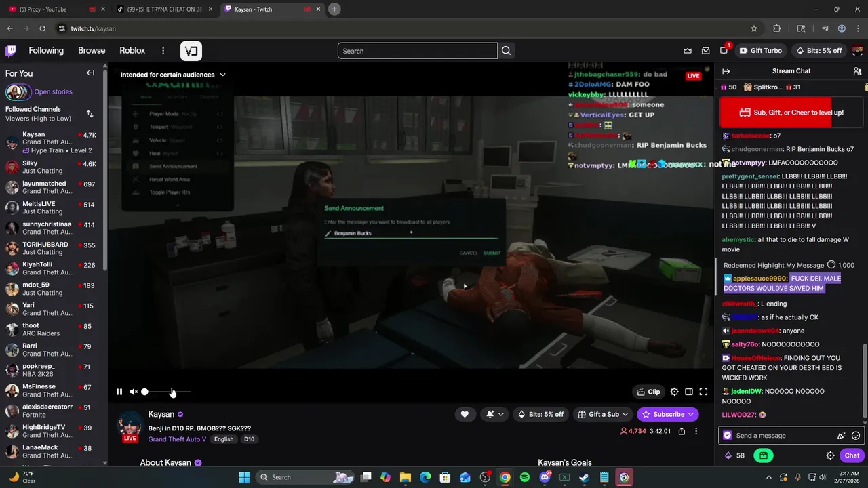
Task: Expand 'Intended for certain audiences' dropdown
Action: [222, 75]
